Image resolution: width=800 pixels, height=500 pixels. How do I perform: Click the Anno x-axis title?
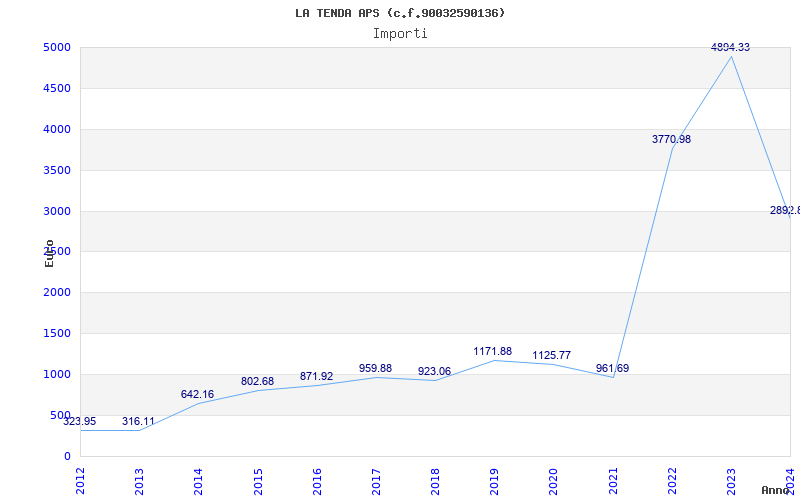pyautogui.click(x=776, y=490)
